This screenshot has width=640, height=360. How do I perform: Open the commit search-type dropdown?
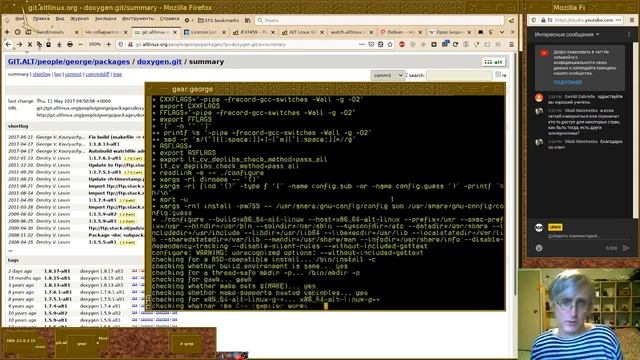[387, 76]
